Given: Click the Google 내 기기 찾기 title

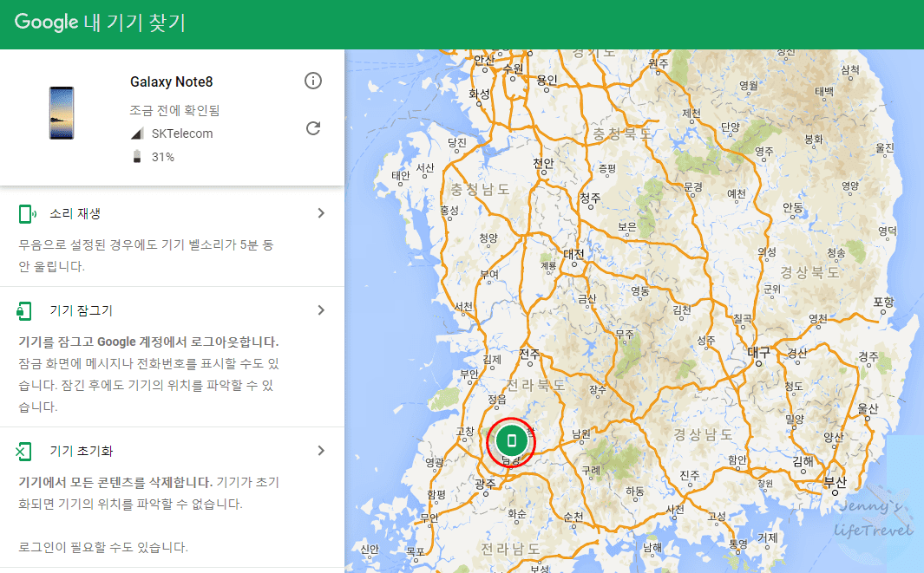Looking at the screenshot, I should pyautogui.click(x=100, y=23).
